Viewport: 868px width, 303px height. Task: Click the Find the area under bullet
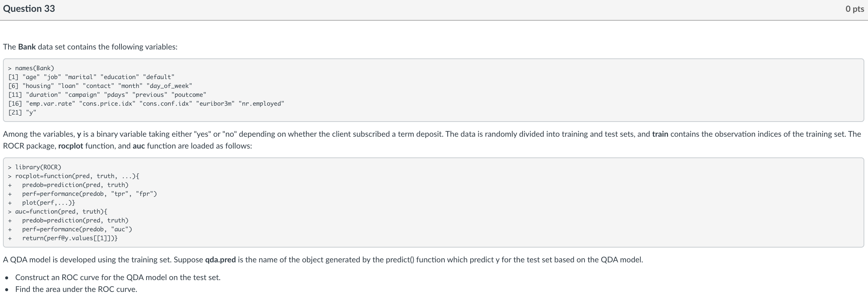(76, 289)
